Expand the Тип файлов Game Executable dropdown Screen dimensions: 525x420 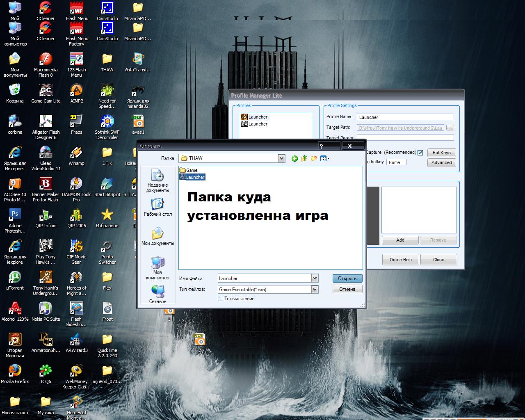315,289
